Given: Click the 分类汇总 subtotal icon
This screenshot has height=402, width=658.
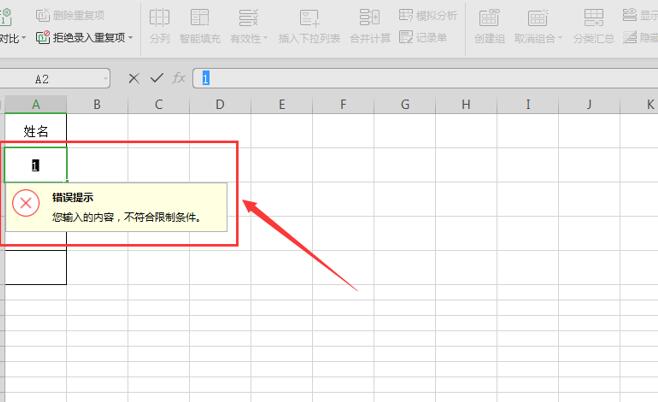Looking at the screenshot, I should click(x=594, y=18).
